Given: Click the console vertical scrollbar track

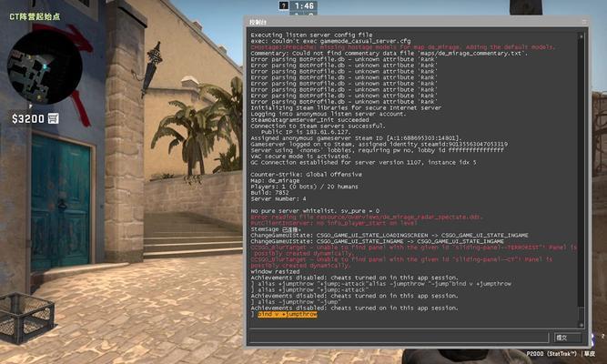Looking at the screenshot, I should click(x=581, y=180).
